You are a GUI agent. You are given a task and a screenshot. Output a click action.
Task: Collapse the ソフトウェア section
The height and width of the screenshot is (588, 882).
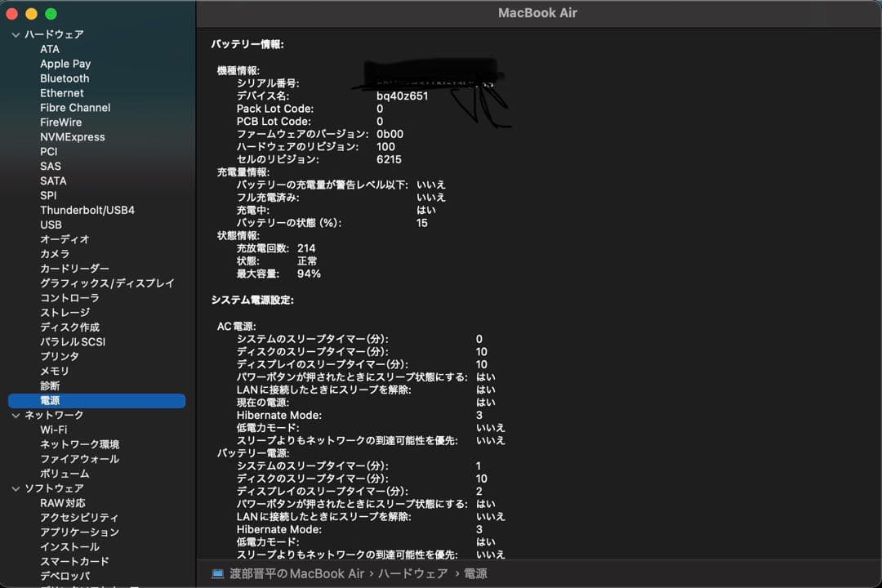14,488
